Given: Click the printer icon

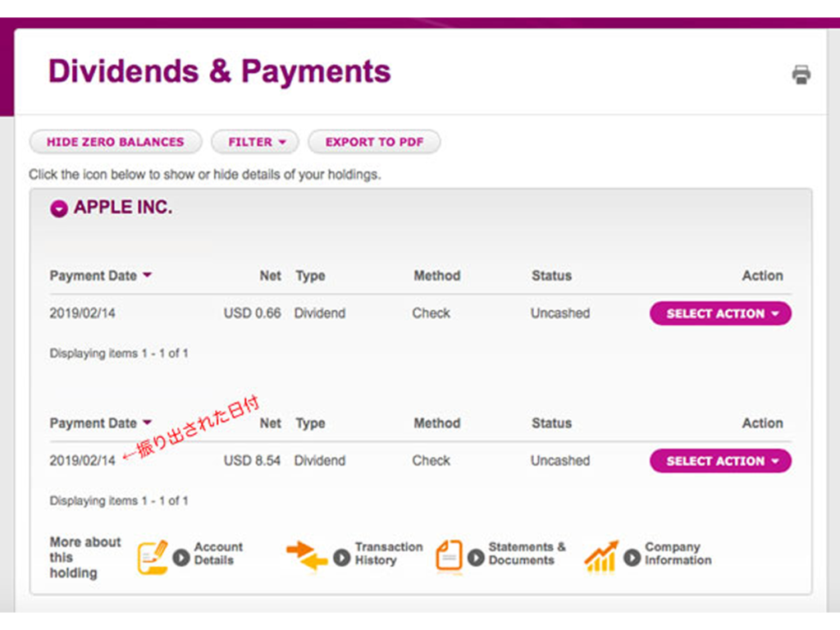Looking at the screenshot, I should [x=801, y=75].
